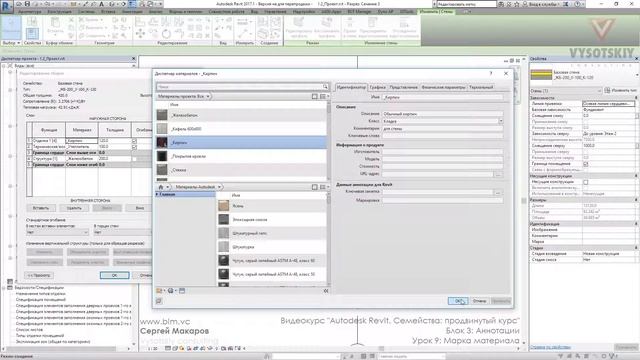
Task: Click the search magnifier icon in material browser
Action: (325, 87)
